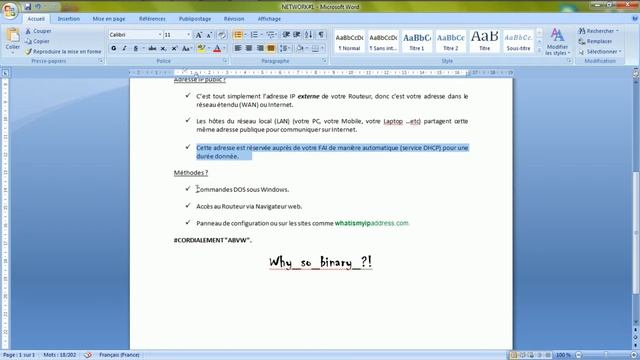Toggle bold (G) formatting

coord(114,48)
